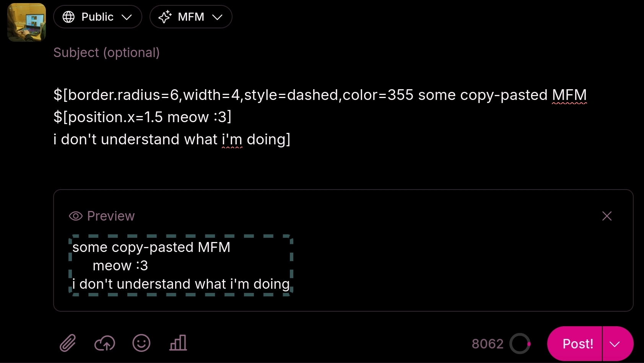
Task: Open the emoji picker icon
Action: pyautogui.click(x=141, y=343)
